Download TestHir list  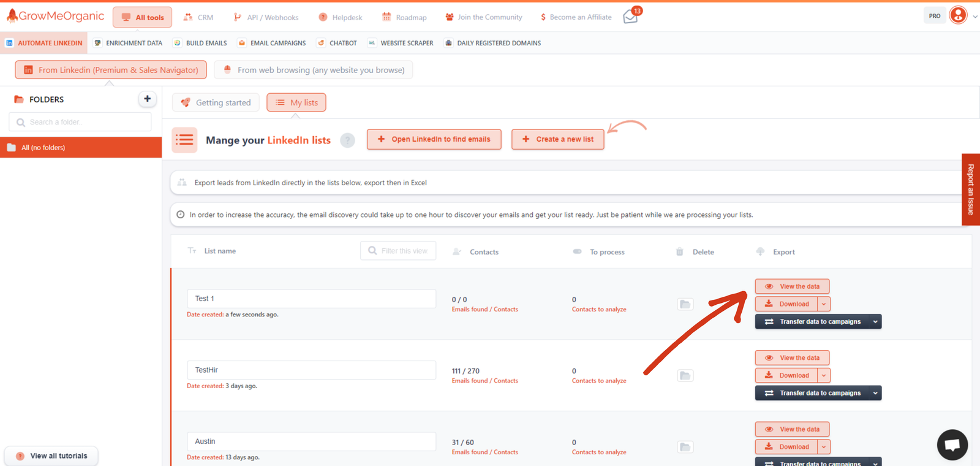[786, 375]
